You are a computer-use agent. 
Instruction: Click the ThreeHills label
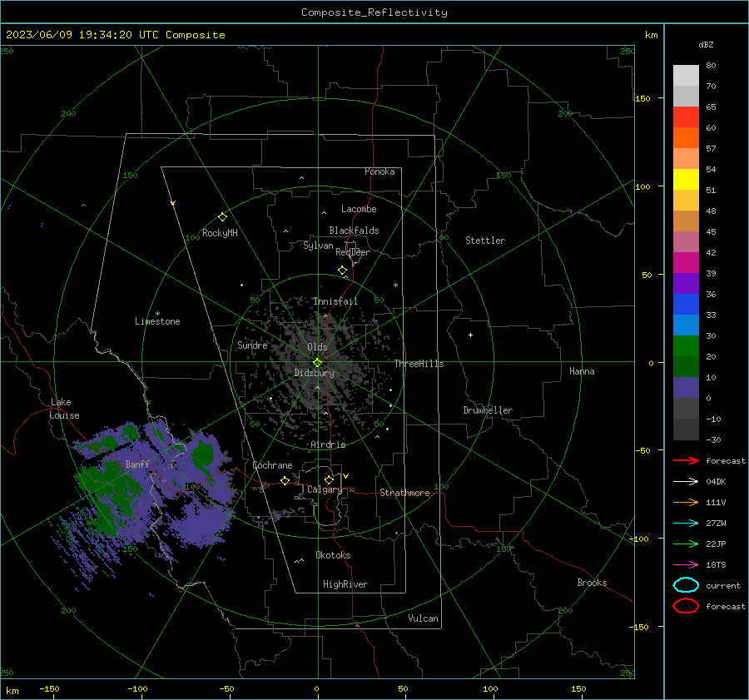[x=419, y=364]
